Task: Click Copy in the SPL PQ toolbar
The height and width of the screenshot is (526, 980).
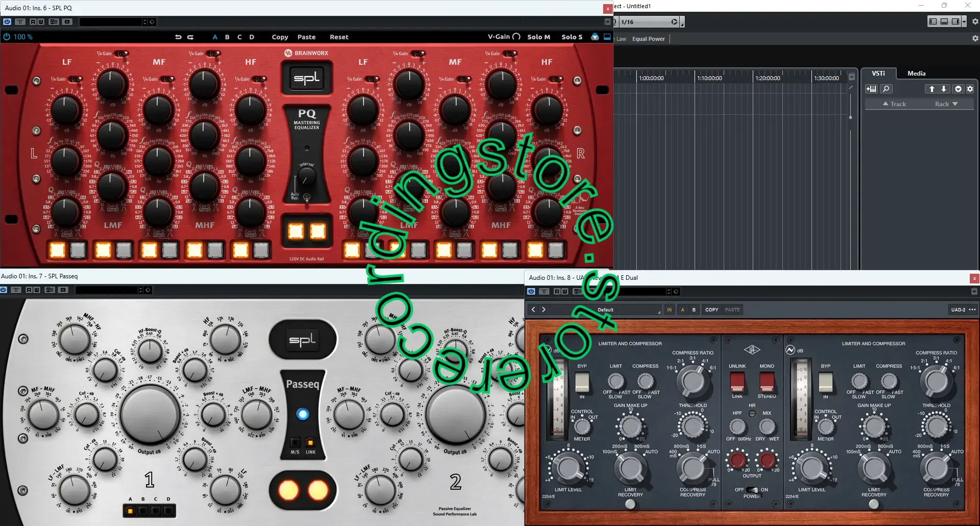Action: pos(280,37)
